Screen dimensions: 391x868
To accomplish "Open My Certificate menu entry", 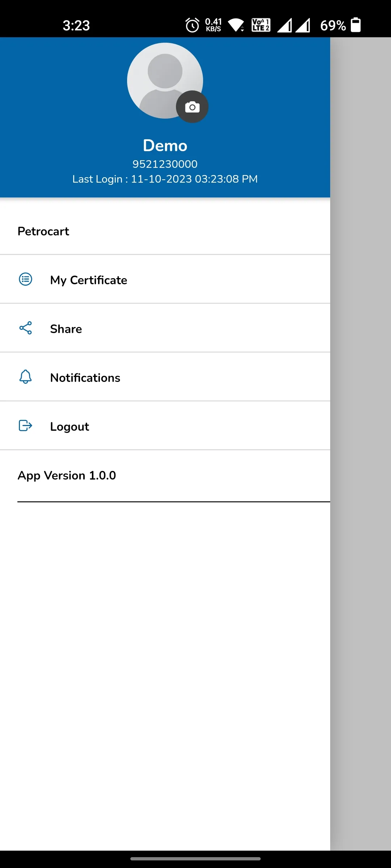I will click(165, 279).
